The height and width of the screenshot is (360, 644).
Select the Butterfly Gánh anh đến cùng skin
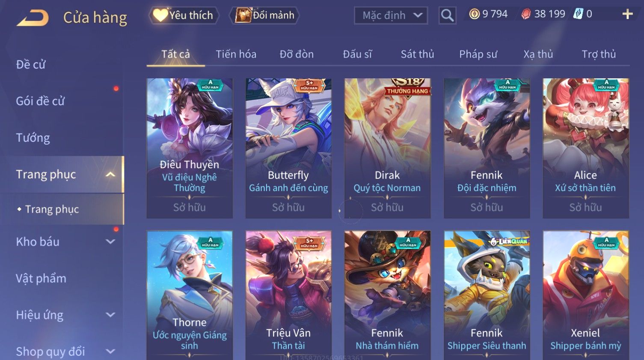click(x=288, y=148)
